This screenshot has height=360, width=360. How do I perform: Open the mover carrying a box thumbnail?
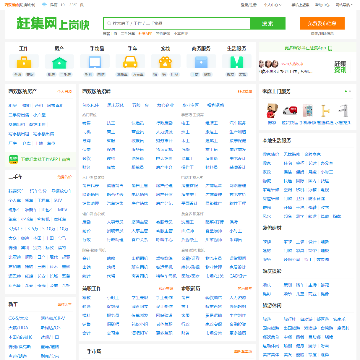click(272, 111)
